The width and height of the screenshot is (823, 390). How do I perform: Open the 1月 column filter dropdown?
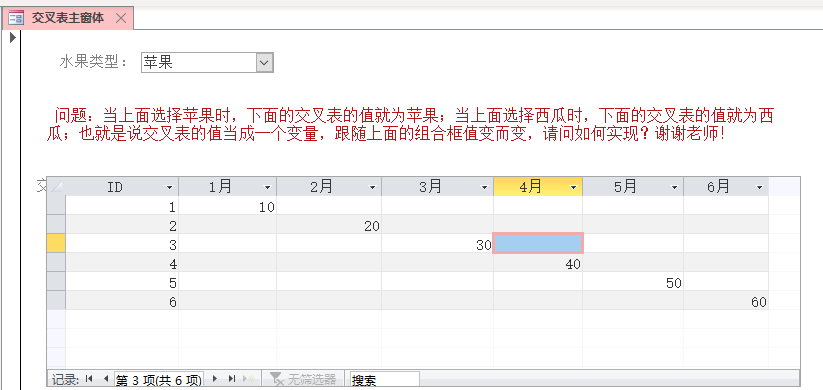(267, 187)
